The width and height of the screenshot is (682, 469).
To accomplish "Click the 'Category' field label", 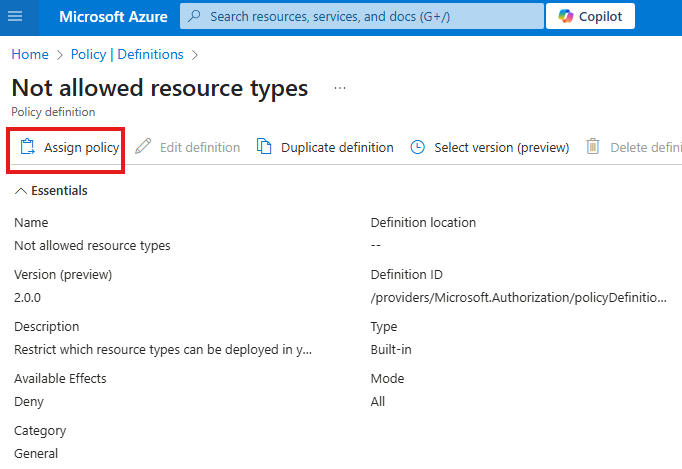I will pyautogui.click(x=40, y=431).
